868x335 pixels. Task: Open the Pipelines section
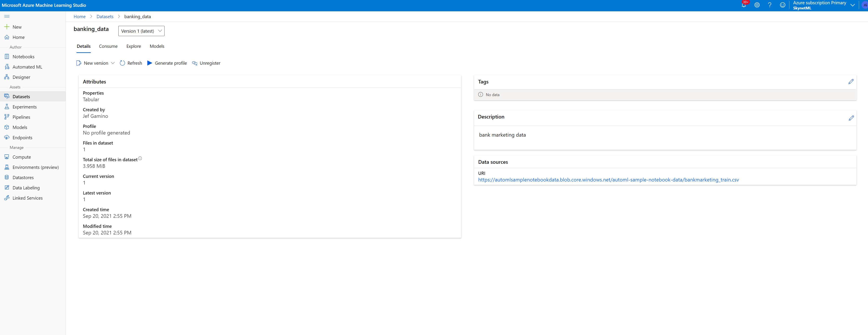tap(21, 117)
